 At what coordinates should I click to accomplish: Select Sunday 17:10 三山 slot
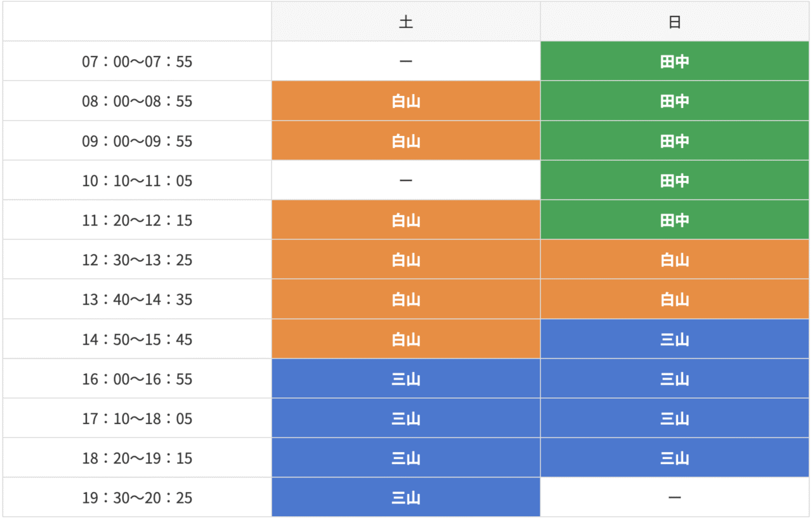[x=674, y=419]
